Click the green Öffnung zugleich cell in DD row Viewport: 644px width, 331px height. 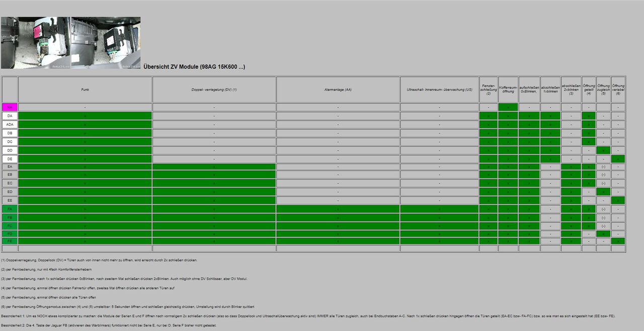pyautogui.click(x=603, y=150)
